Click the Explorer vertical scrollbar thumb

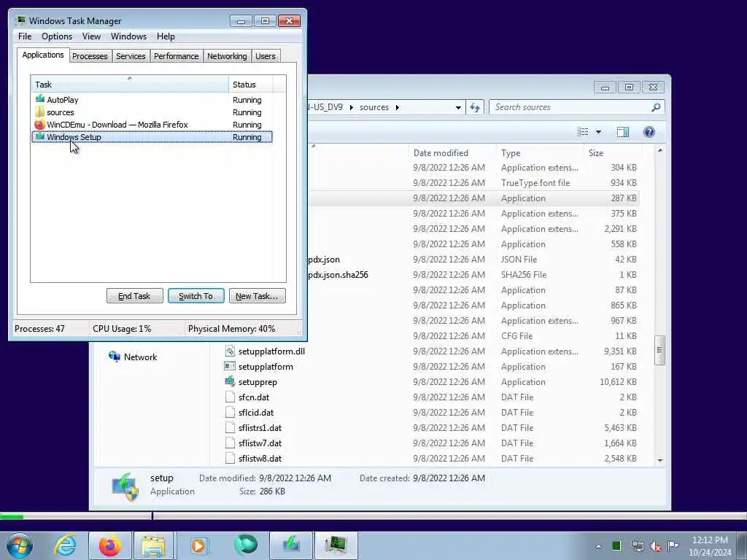659,351
